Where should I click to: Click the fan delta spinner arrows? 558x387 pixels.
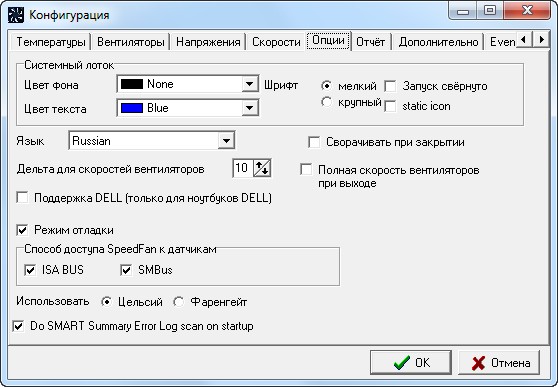tap(262, 168)
